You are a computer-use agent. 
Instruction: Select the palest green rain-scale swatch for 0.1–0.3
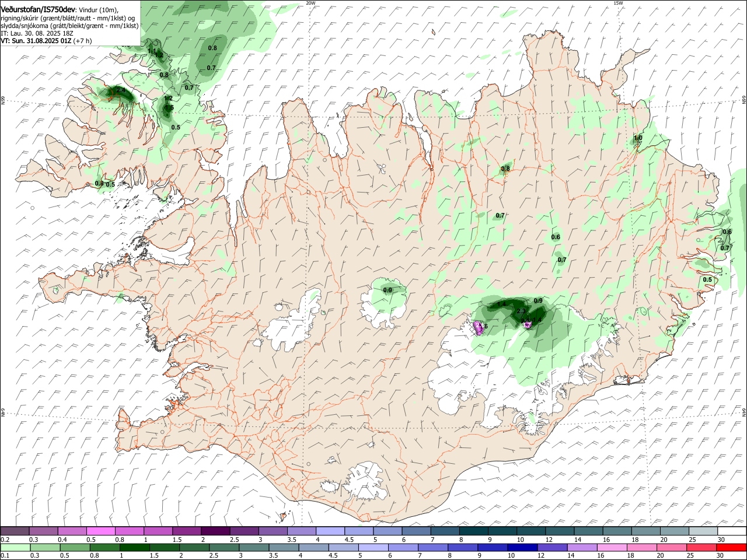pos(15,548)
